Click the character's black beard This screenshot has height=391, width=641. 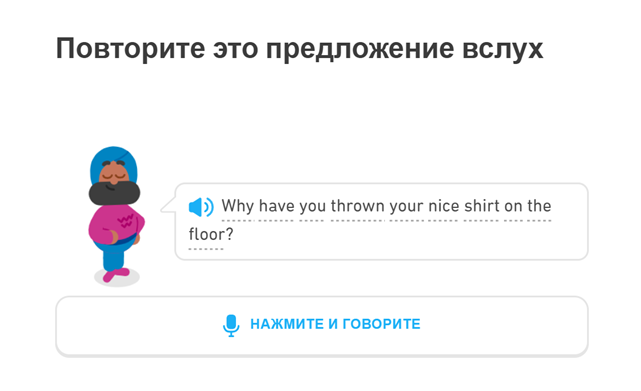click(x=114, y=193)
